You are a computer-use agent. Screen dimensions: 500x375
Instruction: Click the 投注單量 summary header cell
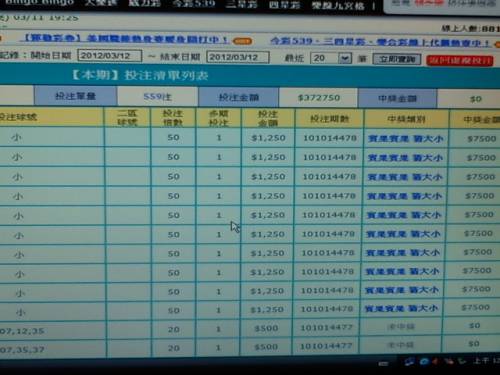[76, 96]
